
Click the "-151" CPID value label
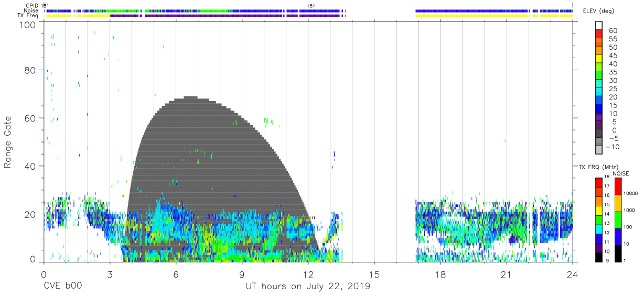coord(309,5)
